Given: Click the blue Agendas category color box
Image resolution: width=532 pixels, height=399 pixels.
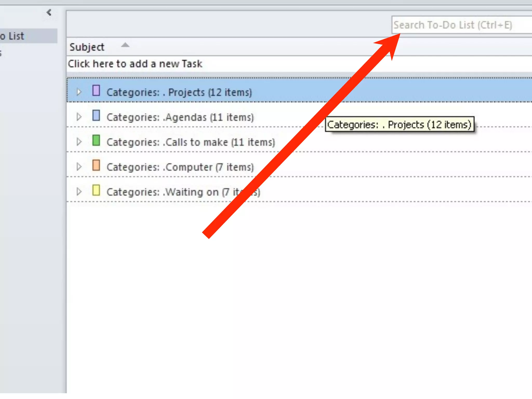Looking at the screenshot, I should click(x=96, y=116).
